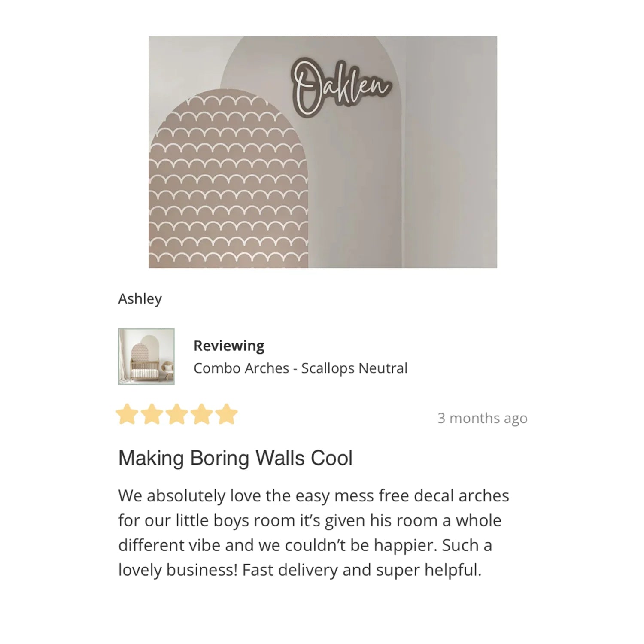Viewport: 644px width, 644px height.
Task: Open Combo Arches - Scallops Neutral product link
Action: [x=300, y=368]
